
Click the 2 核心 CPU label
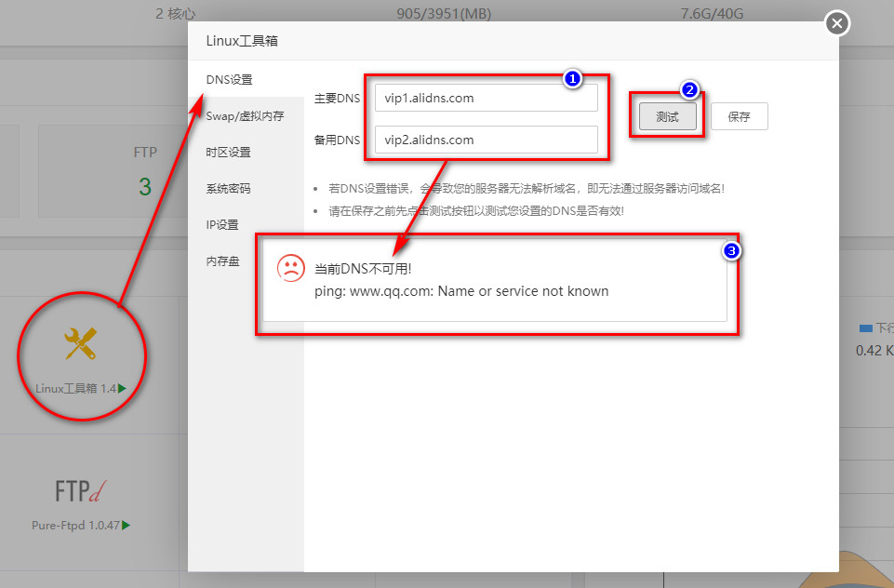click(175, 14)
